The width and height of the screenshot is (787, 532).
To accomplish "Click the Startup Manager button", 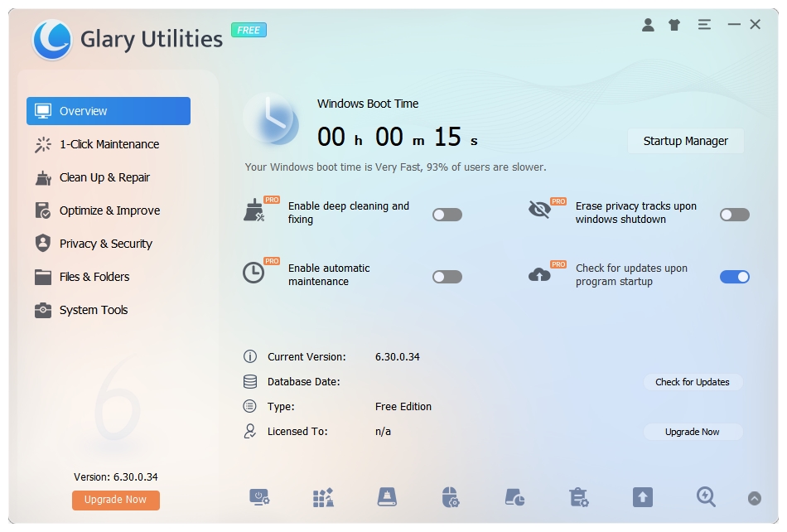I will pyautogui.click(x=685, y=141).
